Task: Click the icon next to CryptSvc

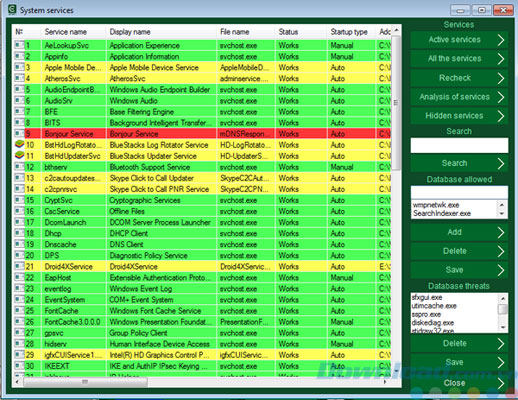Action: click(19, 200)
